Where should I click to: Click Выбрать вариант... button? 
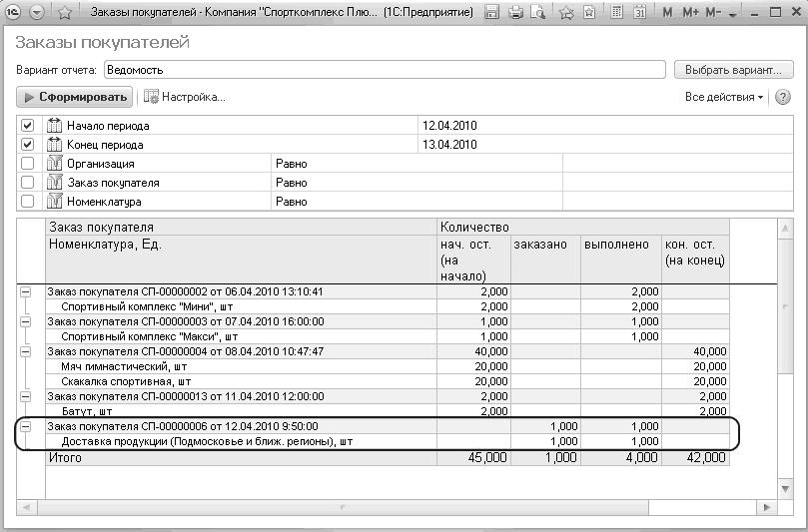(x=733, y=70)
